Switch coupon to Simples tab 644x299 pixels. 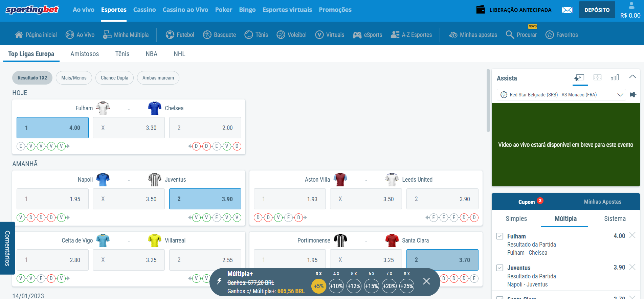coord(516,218)
